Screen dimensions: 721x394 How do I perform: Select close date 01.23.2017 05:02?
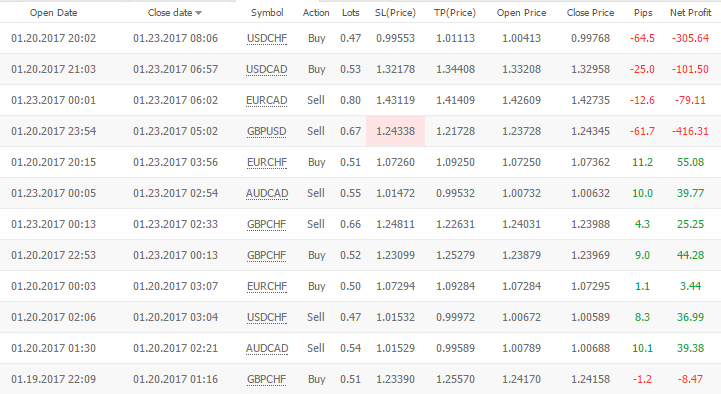click(x=176, y=131)
